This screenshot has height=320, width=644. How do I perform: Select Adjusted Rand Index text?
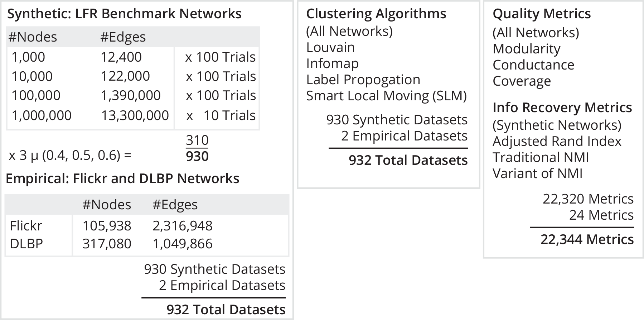[557, 142]
